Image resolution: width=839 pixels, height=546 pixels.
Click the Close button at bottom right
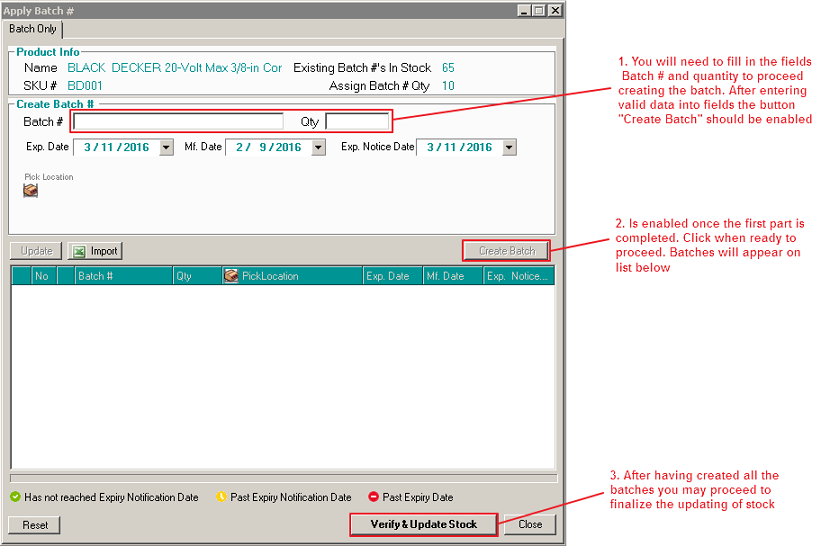point(530,524)
